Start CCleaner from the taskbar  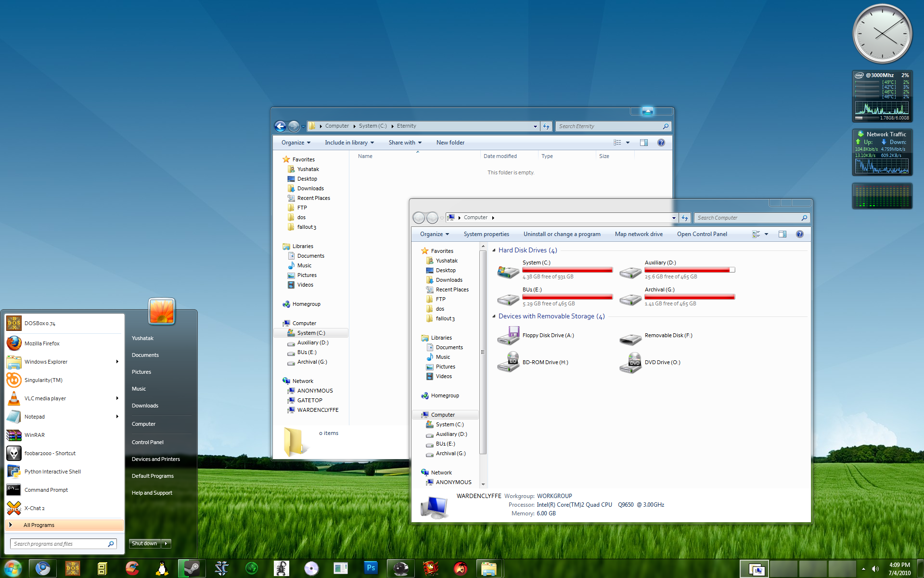point(132,568)
